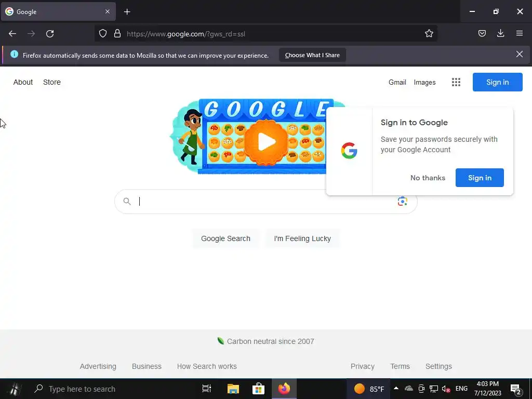Open How Search works link
This screenshot has width=532, height=399.
(207, 366)
